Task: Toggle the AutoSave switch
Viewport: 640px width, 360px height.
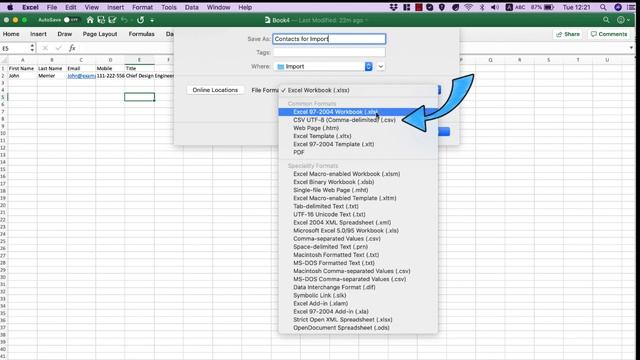Action: [71, 20]
